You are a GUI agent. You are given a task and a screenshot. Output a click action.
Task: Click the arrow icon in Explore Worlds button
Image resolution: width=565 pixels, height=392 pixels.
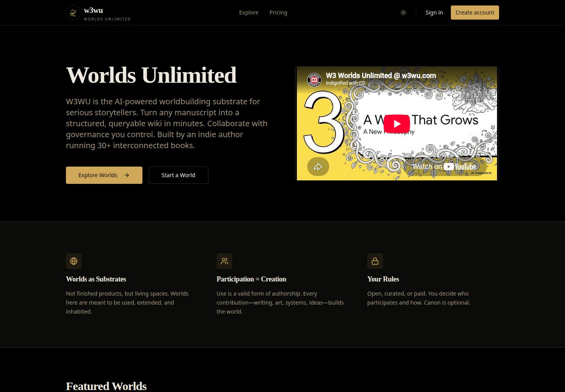point(127,175)
